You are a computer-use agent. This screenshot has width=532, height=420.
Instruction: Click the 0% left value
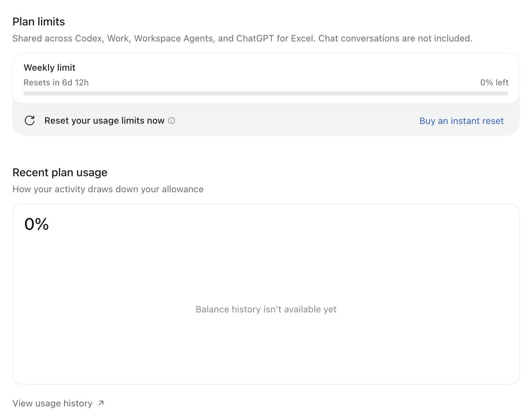click(x=494, y=82)
